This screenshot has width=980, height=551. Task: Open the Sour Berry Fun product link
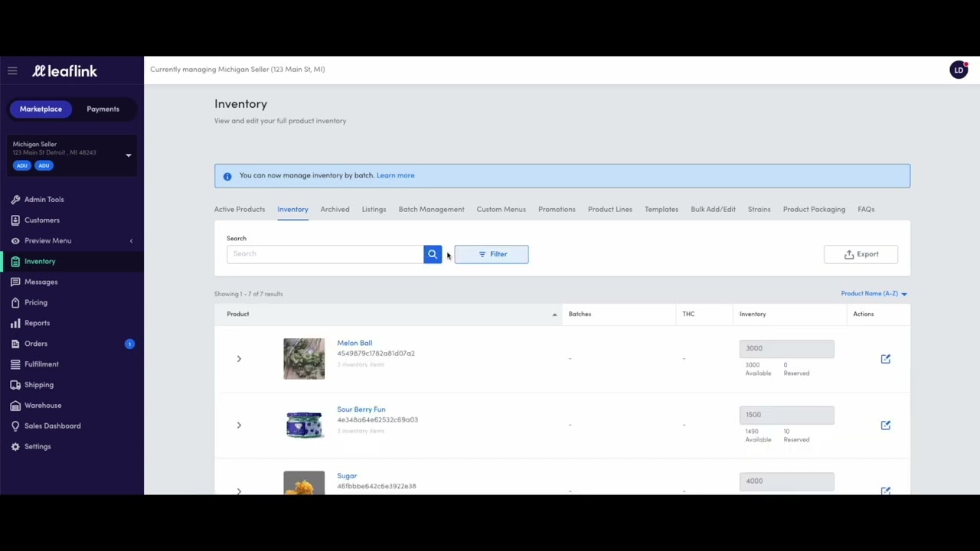(x=361, y=410)
